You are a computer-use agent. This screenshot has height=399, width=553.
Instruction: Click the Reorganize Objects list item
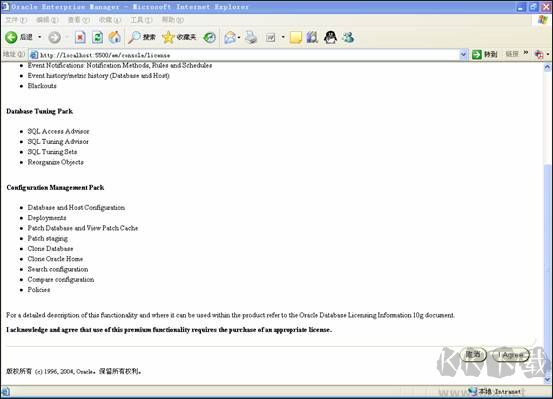(x=56, y=162)
